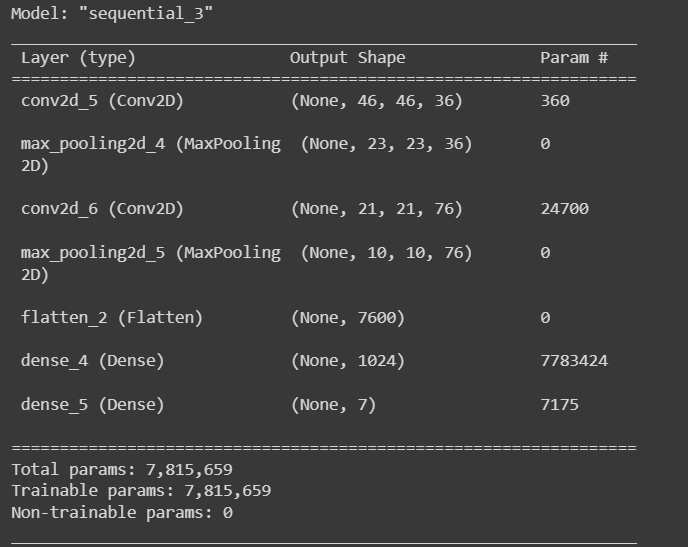Select max_pooling2d_4 layer name
Viewport: 688px width, 547px height.
coord(151,154)
